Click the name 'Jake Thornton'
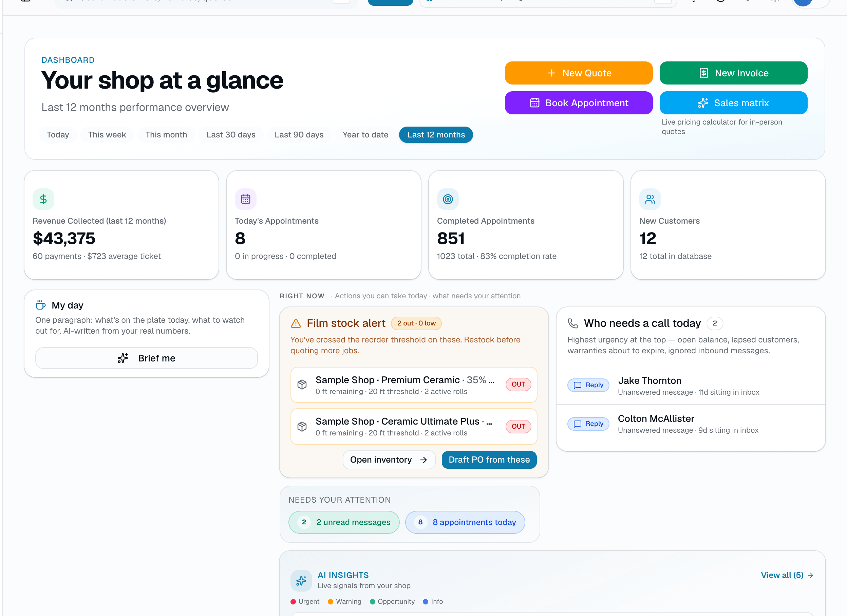This screenshot has width=847, height=616. (650, 381)
